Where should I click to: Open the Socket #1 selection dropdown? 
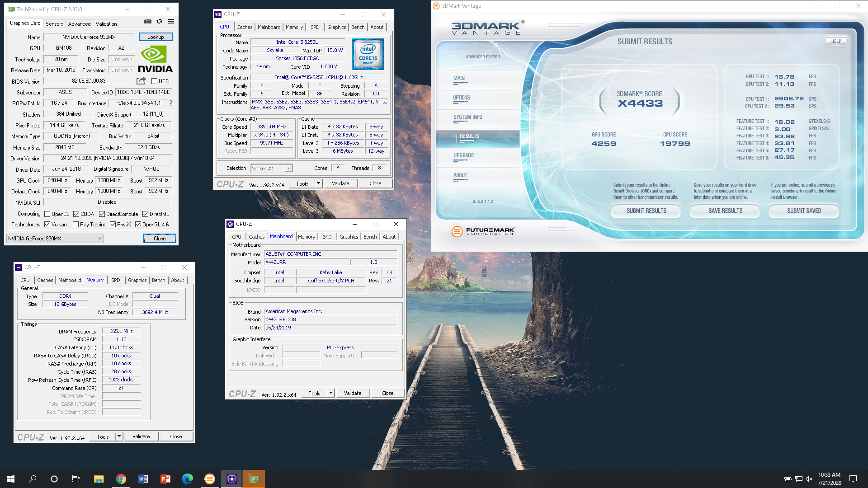(271, 168)
